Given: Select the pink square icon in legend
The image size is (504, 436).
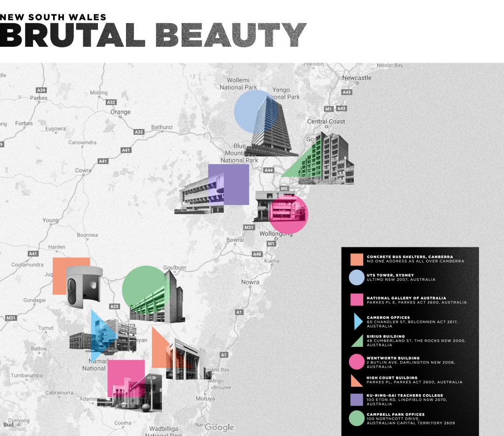Looking at the screenshot, I should [356, 300].
